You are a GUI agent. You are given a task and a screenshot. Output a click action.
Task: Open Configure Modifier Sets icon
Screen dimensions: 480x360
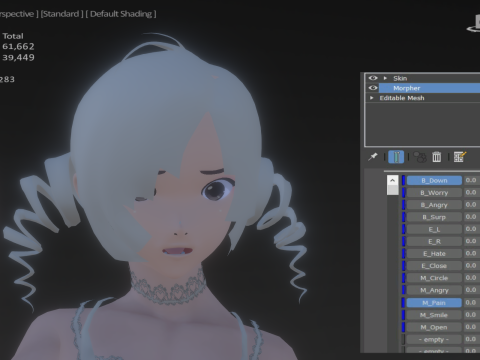[460, 157]
